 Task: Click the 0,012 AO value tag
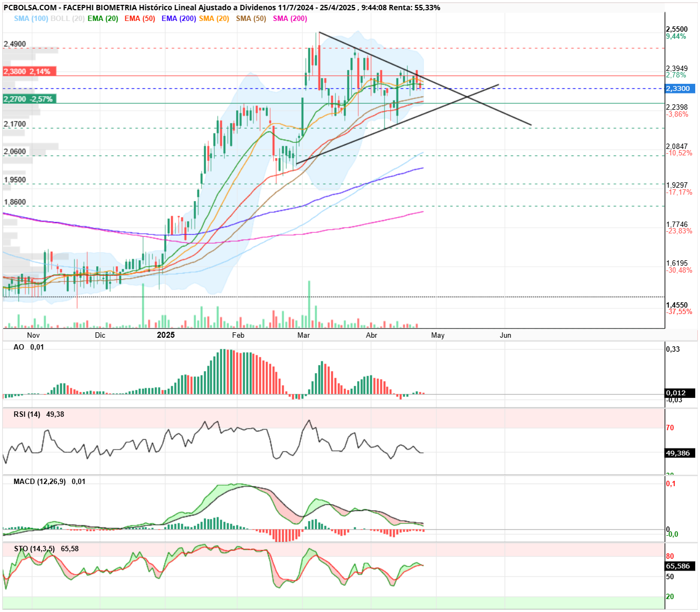click(681, 393)
